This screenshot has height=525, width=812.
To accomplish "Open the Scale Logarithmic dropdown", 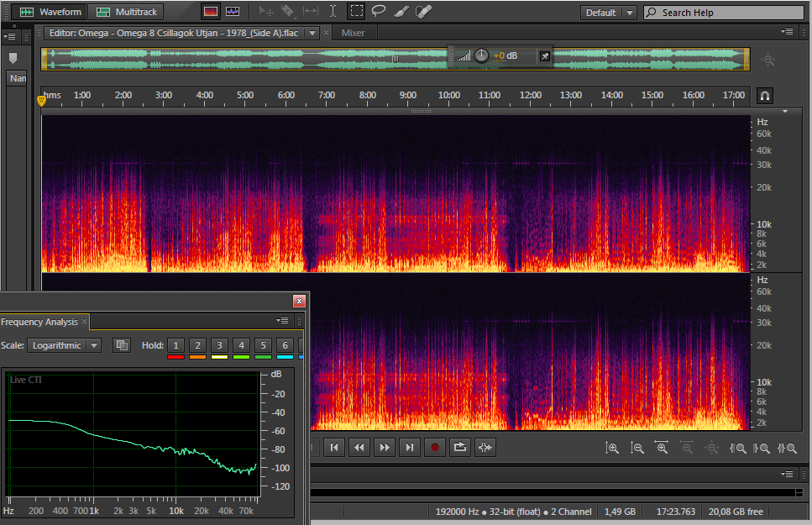I will [64, 345].
